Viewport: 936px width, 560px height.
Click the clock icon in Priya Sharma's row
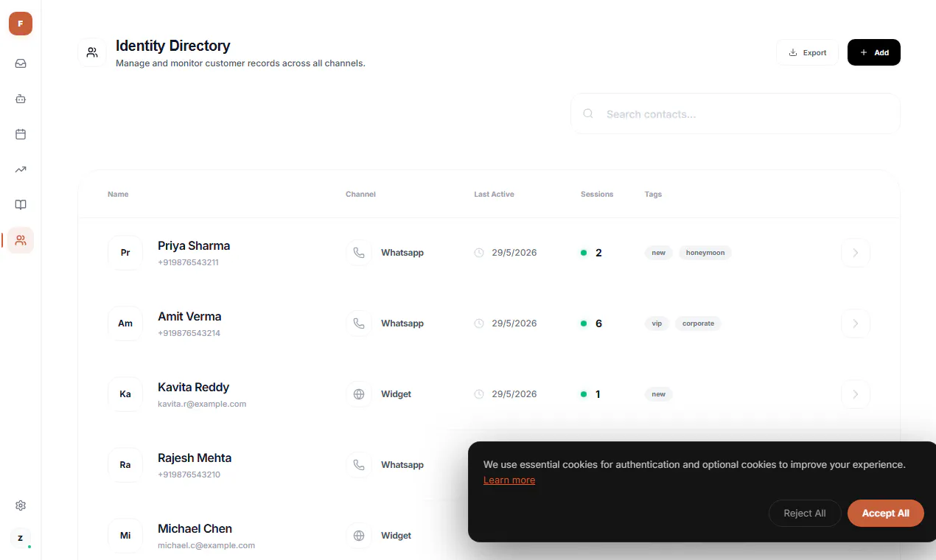(479, 253)
